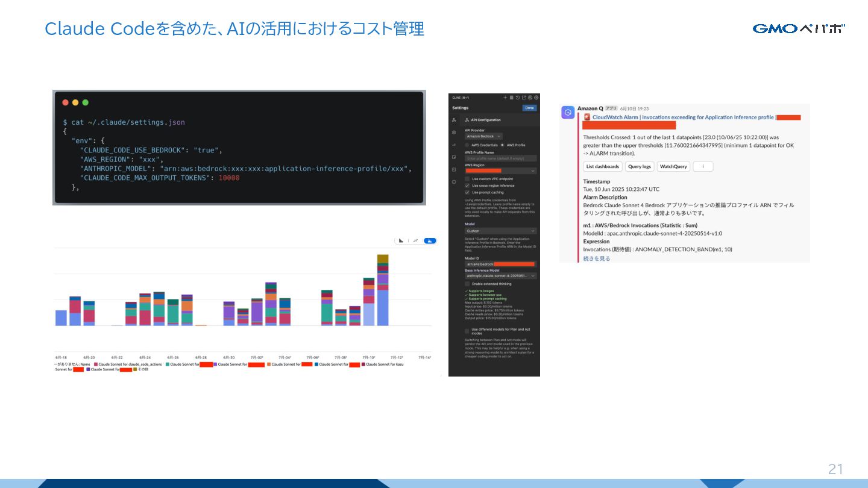Click the ANTHROPIC_MODEL line in terminal
Image resolution: width=868 pixels, height=488 pixels.
point(245,169)
